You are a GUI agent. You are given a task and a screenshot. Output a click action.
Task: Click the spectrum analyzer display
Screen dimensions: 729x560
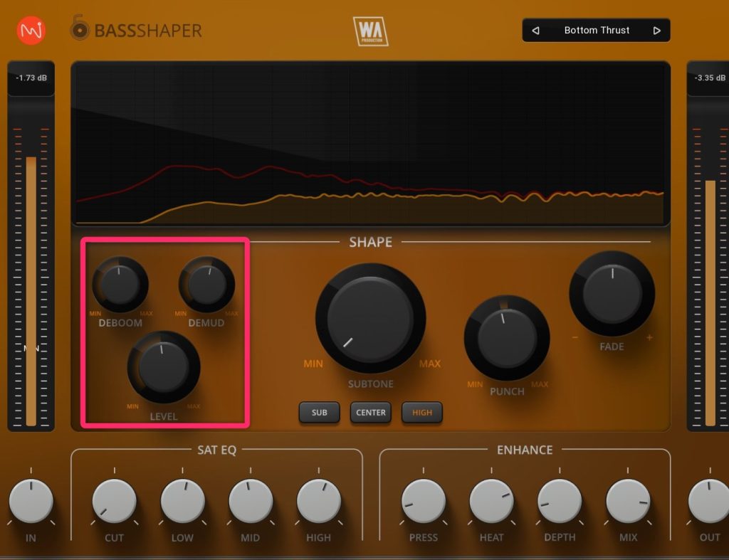[x=370, y=144]
